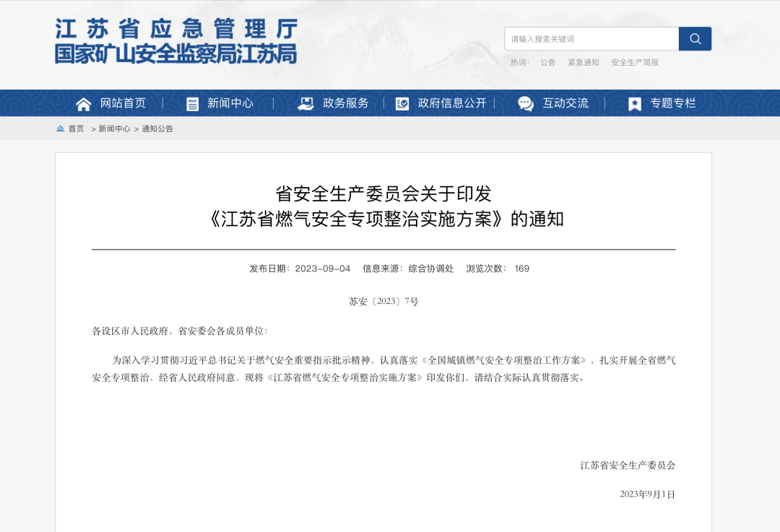Click the home icon beside 网站首页
This screenshot has width=780, height=532.
point(84,104)
